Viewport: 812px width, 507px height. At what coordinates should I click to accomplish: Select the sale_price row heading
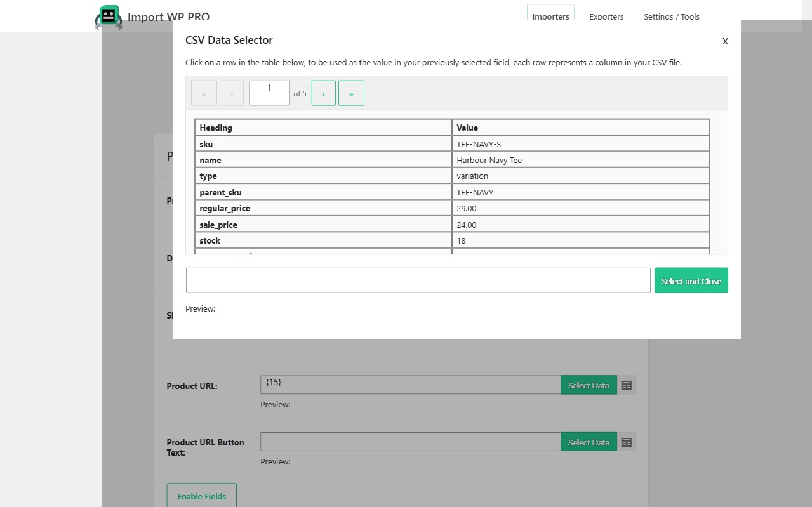(323, 225)
